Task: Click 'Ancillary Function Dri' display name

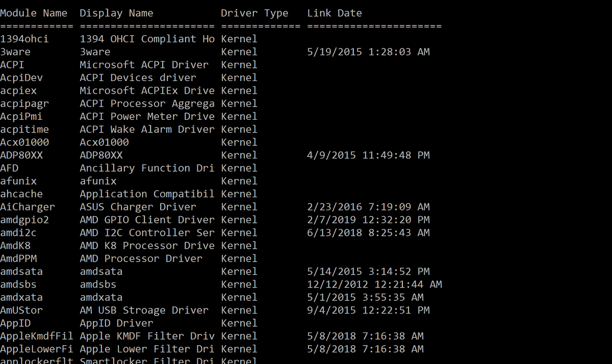Action: click(x=147, y=168)
